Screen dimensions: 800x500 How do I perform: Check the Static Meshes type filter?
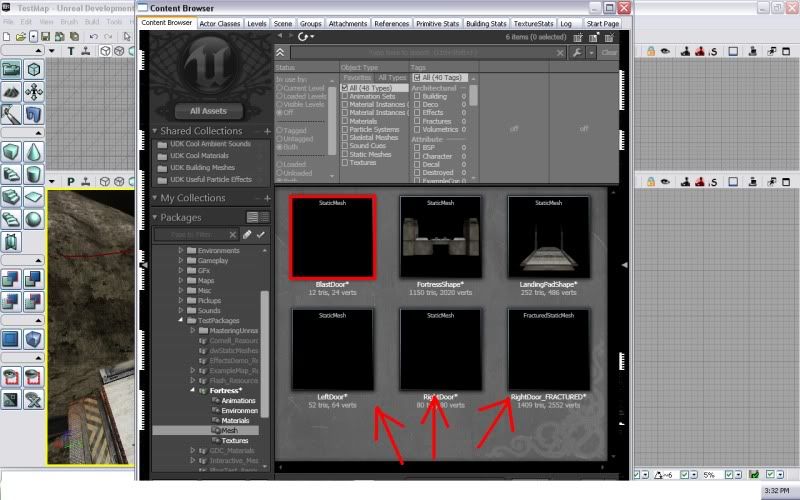pyautogui.click(x=345, y=154)
